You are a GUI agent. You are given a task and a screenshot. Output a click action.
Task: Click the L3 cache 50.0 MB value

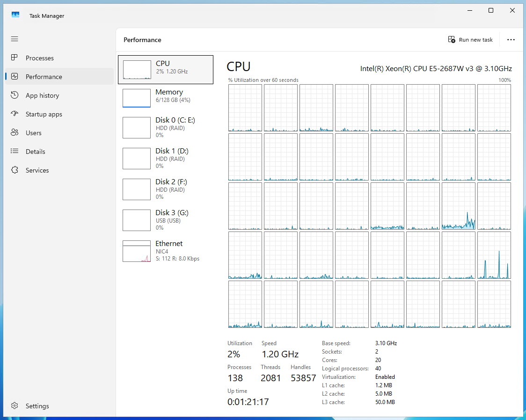click(385, 402)
